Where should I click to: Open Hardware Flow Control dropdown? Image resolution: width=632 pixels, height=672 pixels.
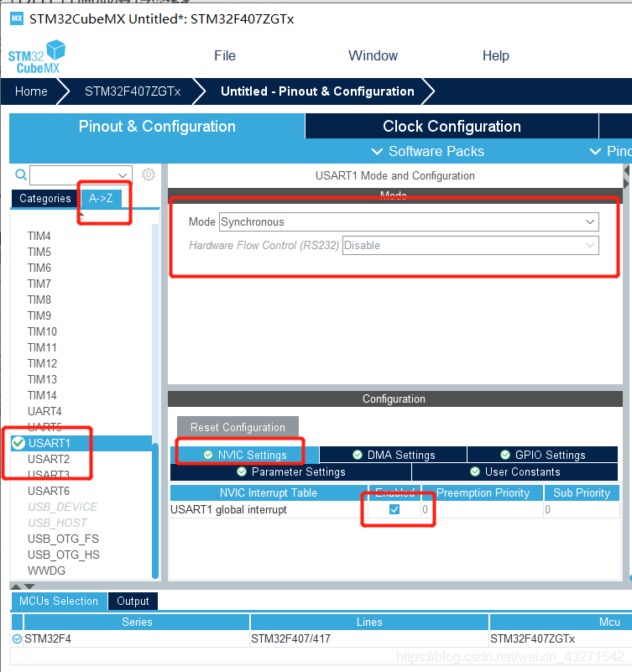click(470, 246)
